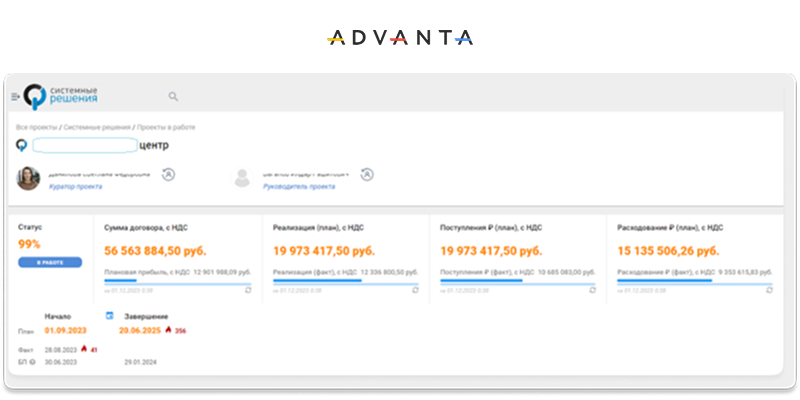Click the info icon next to БП
This screenshot has height=400, width=800.
coord(33,361)
